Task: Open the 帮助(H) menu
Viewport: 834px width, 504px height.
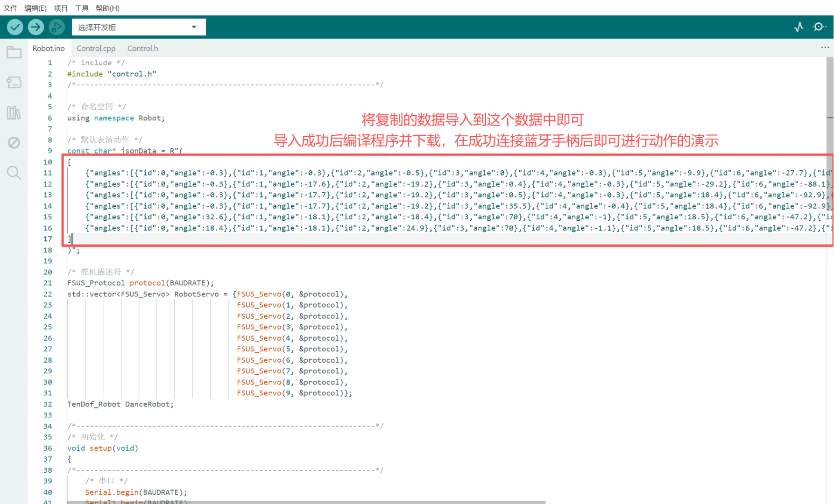Action: pyautogui.click(x=107, y=8)
